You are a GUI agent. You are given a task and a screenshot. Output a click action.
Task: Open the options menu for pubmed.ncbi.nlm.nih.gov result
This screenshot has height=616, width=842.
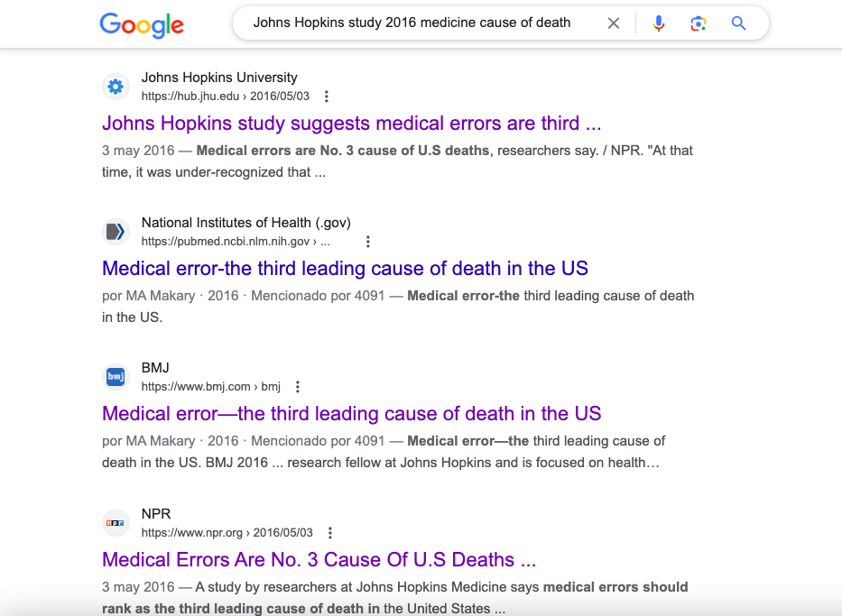click(368, 242)
